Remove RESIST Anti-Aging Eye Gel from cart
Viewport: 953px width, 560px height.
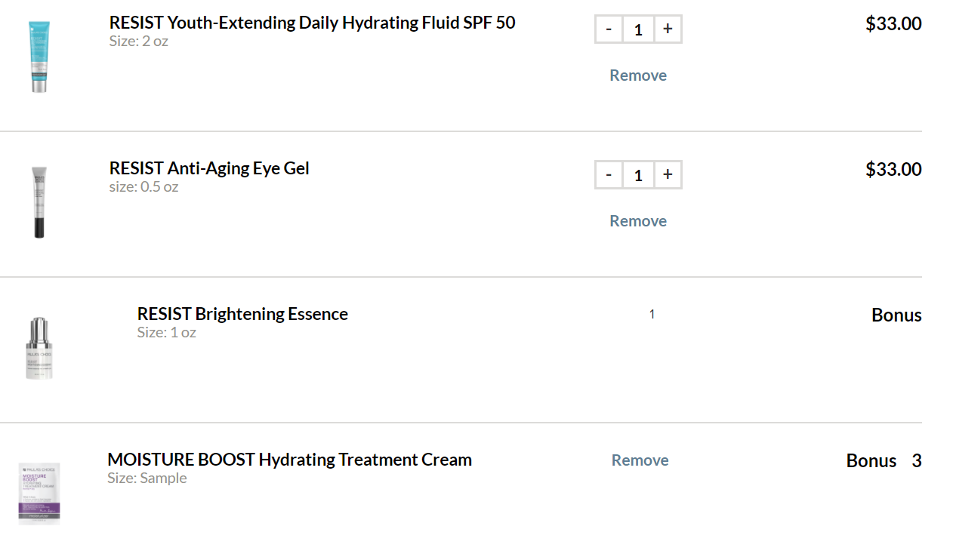(x=638, y=221)
